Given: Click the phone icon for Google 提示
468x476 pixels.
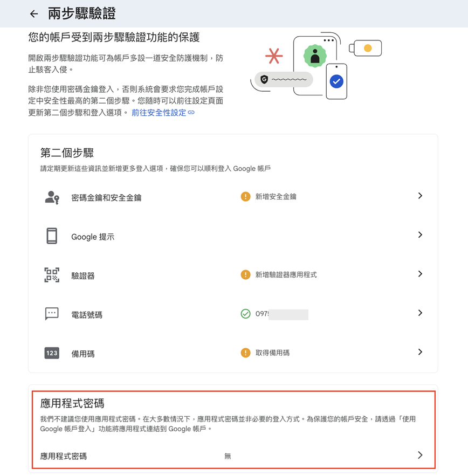Looking at the screenshot, I should pos(52,236).
